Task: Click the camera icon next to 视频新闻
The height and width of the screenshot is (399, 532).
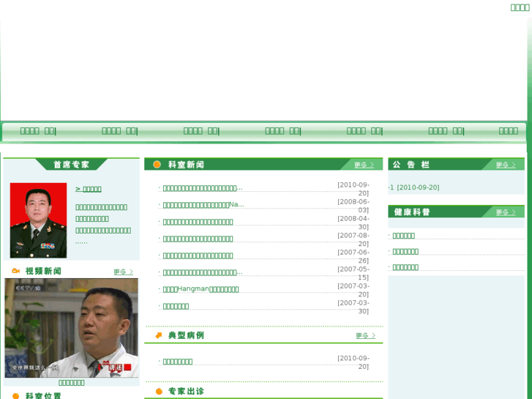Action: click(x=15, y=271)
